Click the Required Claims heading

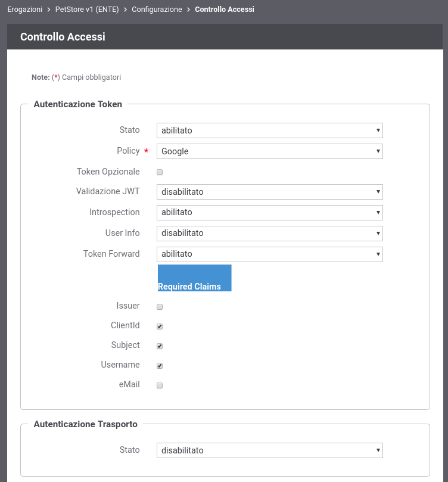click(x=189, y=287)
